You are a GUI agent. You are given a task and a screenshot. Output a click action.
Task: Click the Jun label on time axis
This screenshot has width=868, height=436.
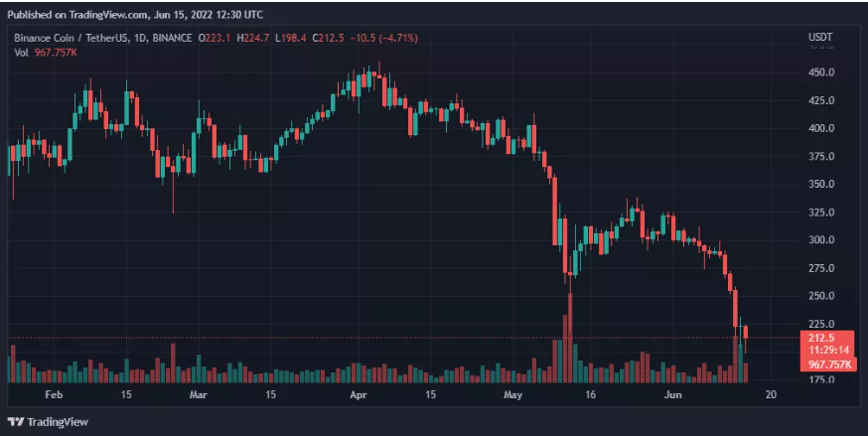point(670,394)
